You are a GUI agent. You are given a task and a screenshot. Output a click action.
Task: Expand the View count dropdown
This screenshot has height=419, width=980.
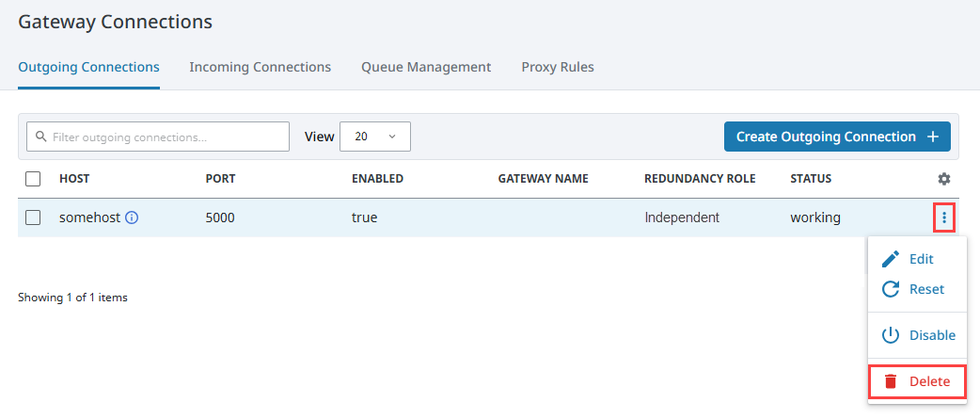tap(374, 137)
